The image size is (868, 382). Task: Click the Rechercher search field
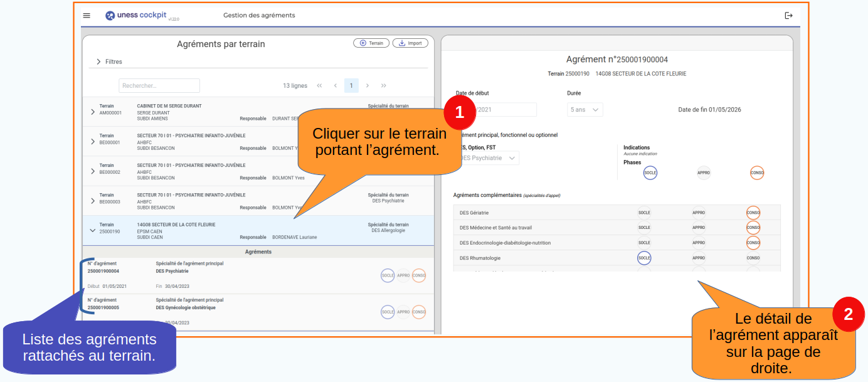tap(159, 86)
